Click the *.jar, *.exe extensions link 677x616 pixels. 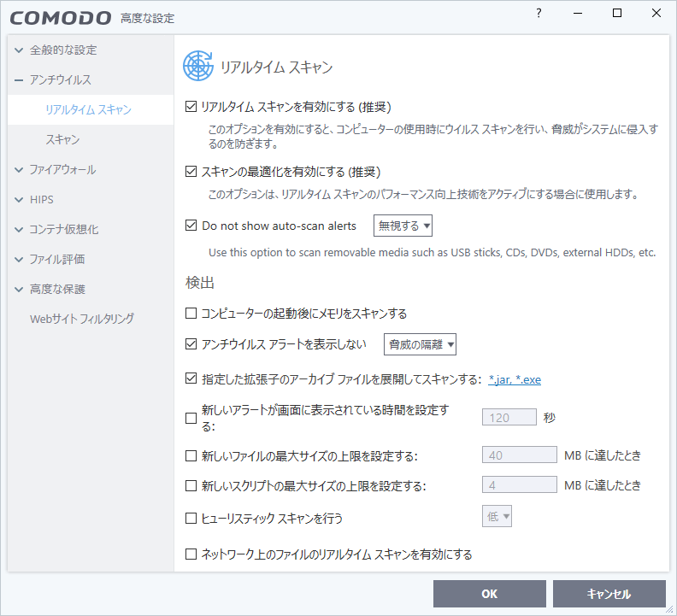click(x=515, y=379)
